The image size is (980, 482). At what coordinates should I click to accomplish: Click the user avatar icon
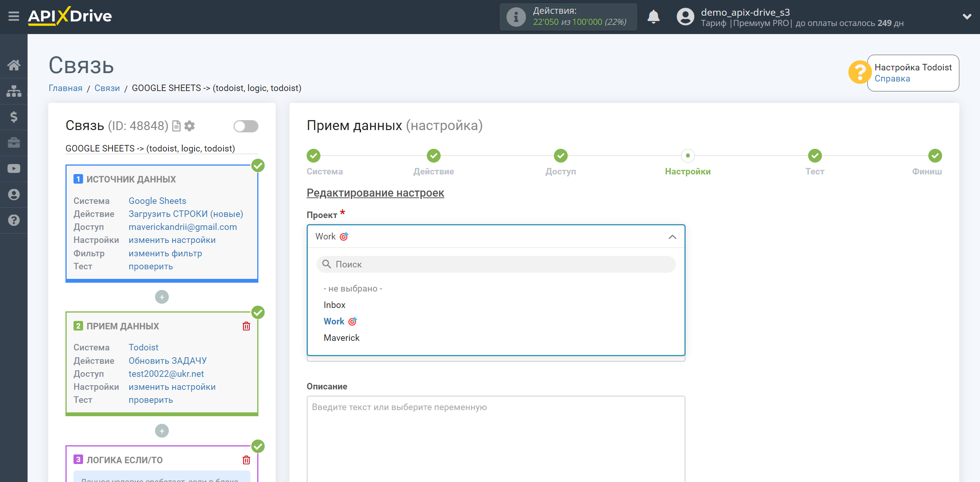click(x=685, y=17)
